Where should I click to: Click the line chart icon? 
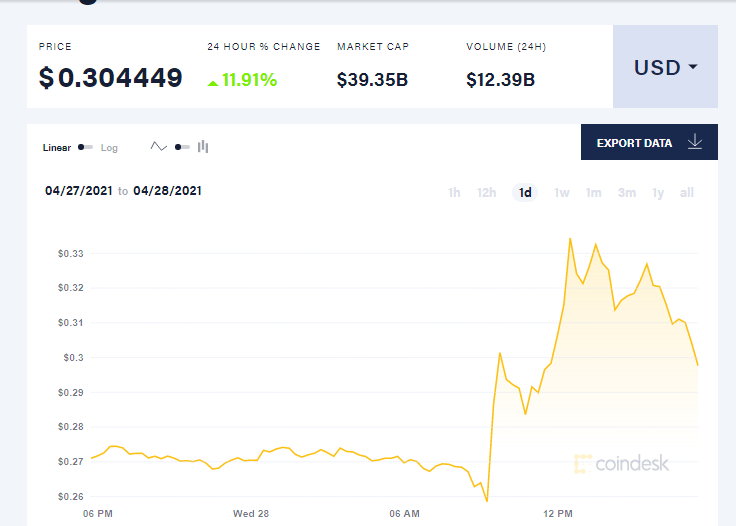[159, 146]
